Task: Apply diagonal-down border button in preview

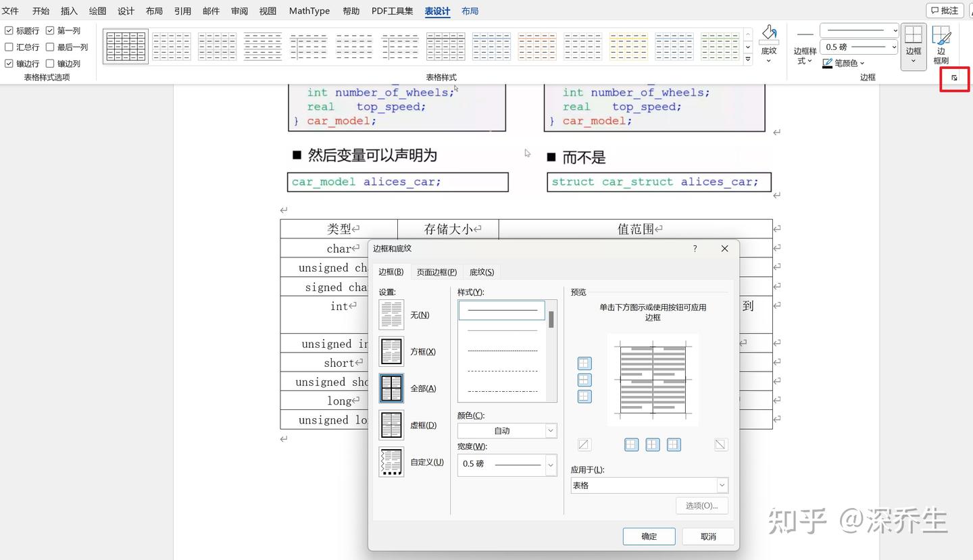Action: (721, 444)
